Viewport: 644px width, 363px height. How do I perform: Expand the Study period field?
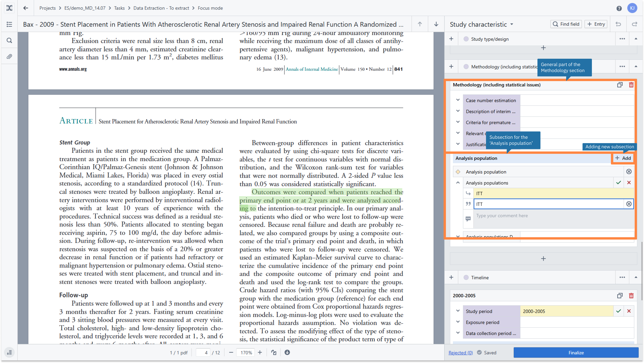pyautogui.click(x=458, y=311)
